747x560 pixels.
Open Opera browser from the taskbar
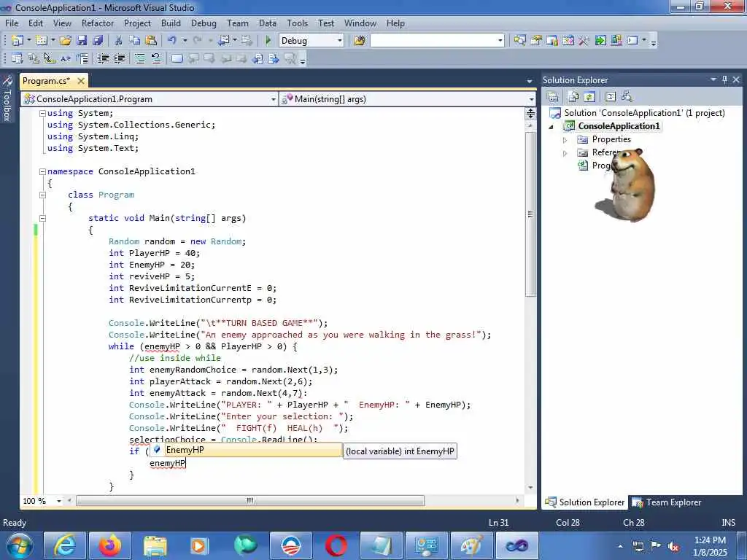pyautogui.click(x=336, y=545)
